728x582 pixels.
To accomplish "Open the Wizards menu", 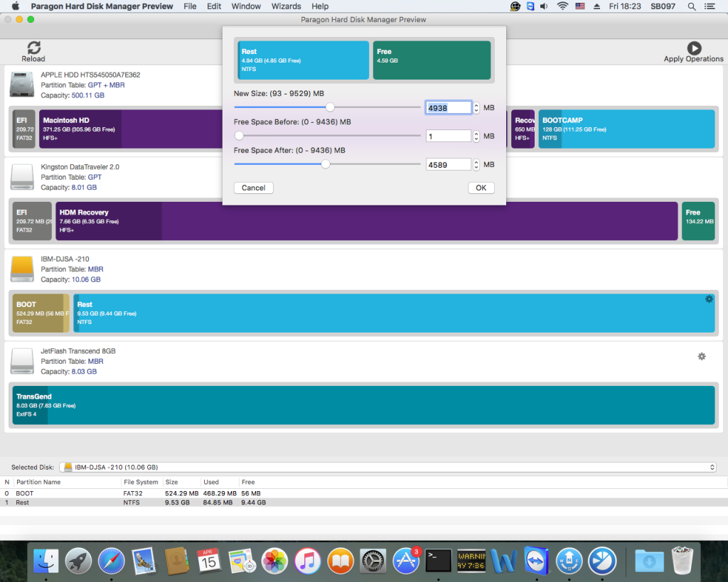I will (x=286, y=6).
